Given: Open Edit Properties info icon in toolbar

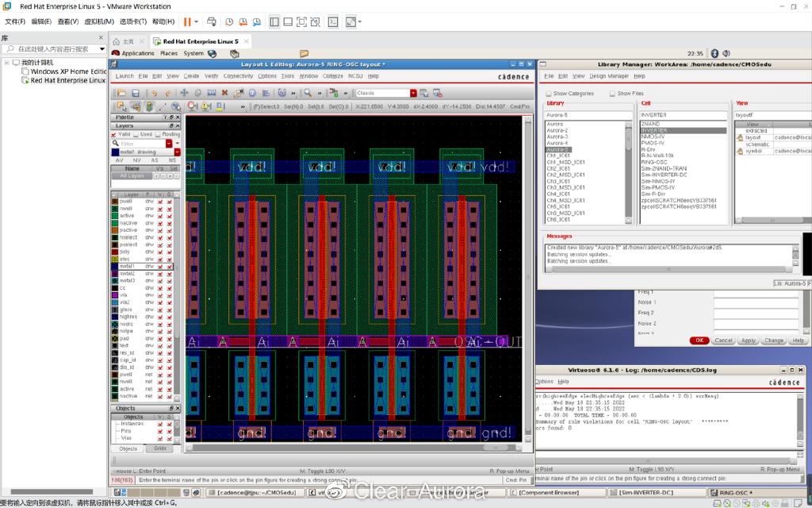Looking at the screenshot, I should point(252,94).
